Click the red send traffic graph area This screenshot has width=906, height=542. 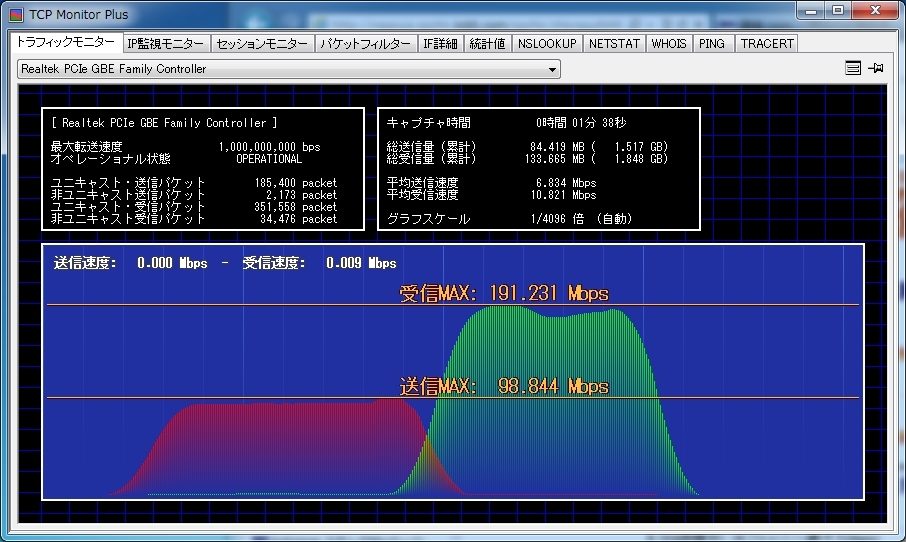[289, 448]
